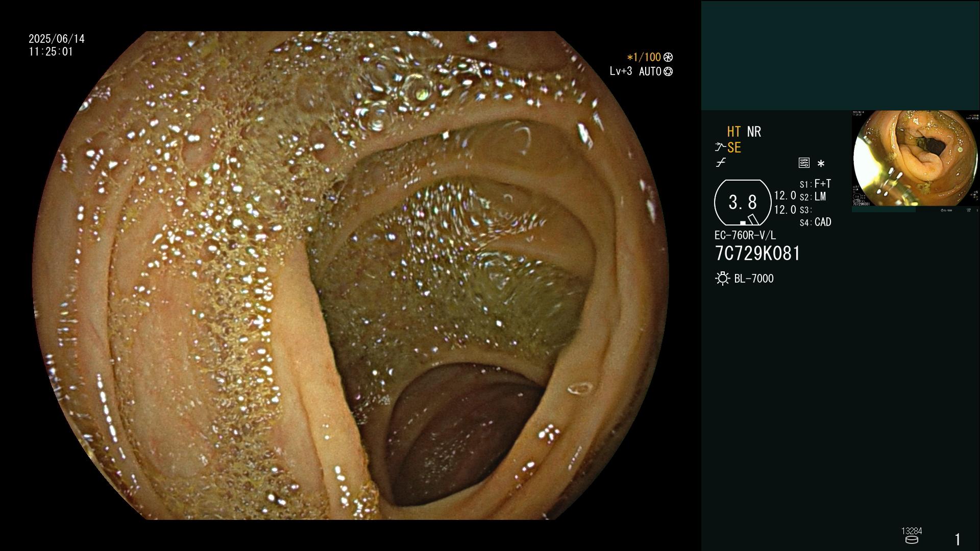This screenshot has width=980, height=551.
Task: Open the picture-in-picture endoscopy thumbnail
Action: [915, 159]
